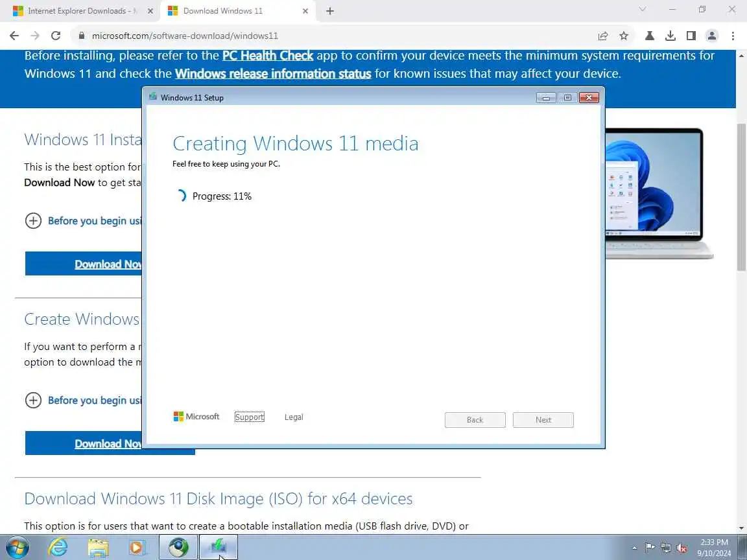Click the Next button in Setup

tap(543, 420)
